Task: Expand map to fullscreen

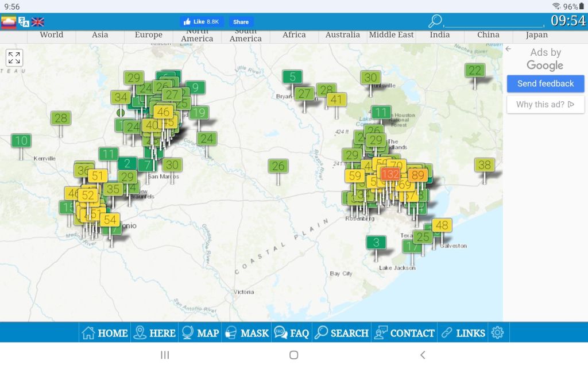Action: (14, 57)
